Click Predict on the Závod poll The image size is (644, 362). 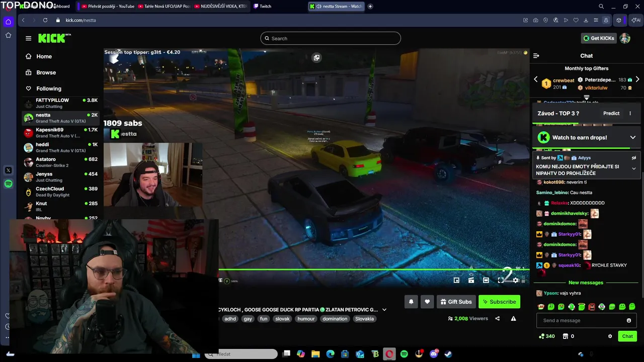tap(611, 113)
